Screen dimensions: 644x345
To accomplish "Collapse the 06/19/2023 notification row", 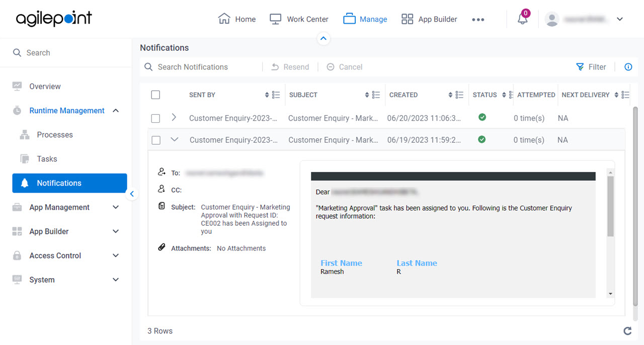I will point(175,139).
